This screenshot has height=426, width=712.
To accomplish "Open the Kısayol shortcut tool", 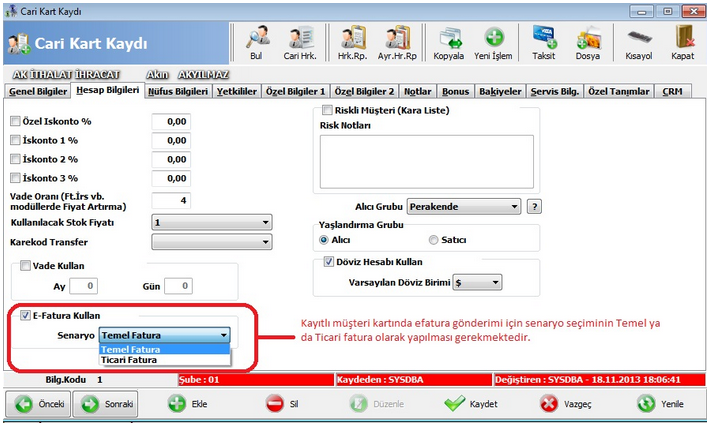I will coord(639,43).
